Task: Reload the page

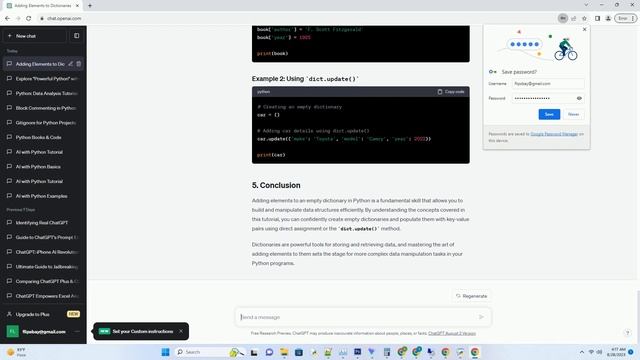Action: (x=29, y=18)
